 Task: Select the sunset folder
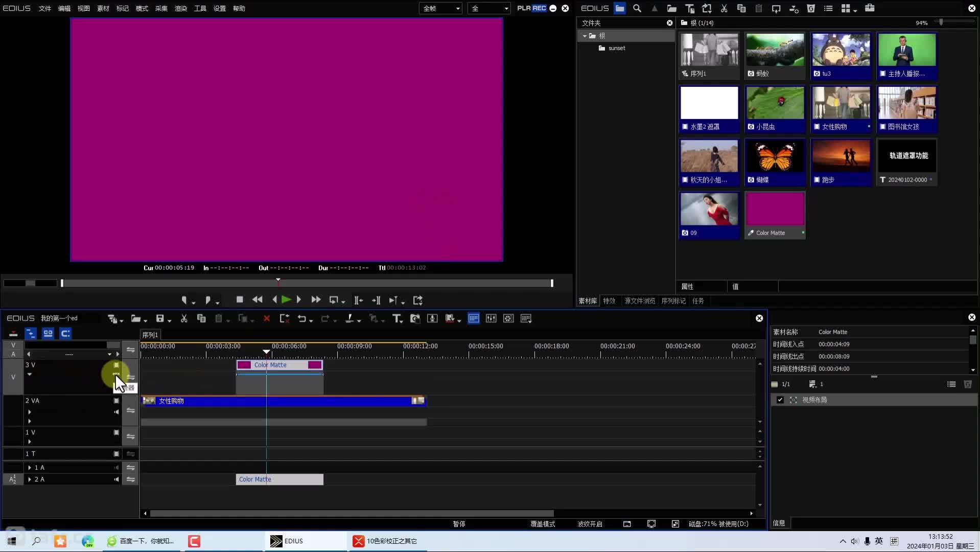pos(617,48)
